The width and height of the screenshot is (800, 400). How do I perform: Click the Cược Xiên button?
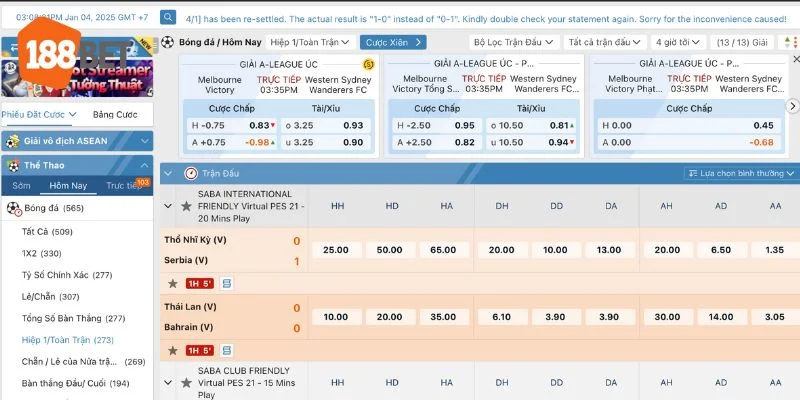(x=393, y=42)
